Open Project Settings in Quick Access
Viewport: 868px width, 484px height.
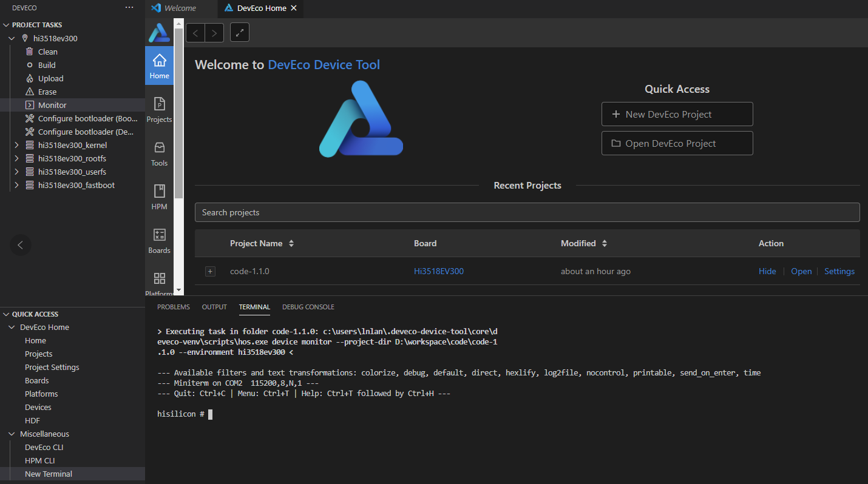point(52,367)
